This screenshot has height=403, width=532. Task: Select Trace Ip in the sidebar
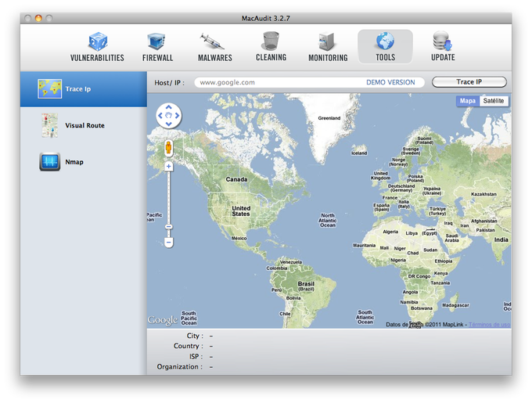[x=84, y=89]
